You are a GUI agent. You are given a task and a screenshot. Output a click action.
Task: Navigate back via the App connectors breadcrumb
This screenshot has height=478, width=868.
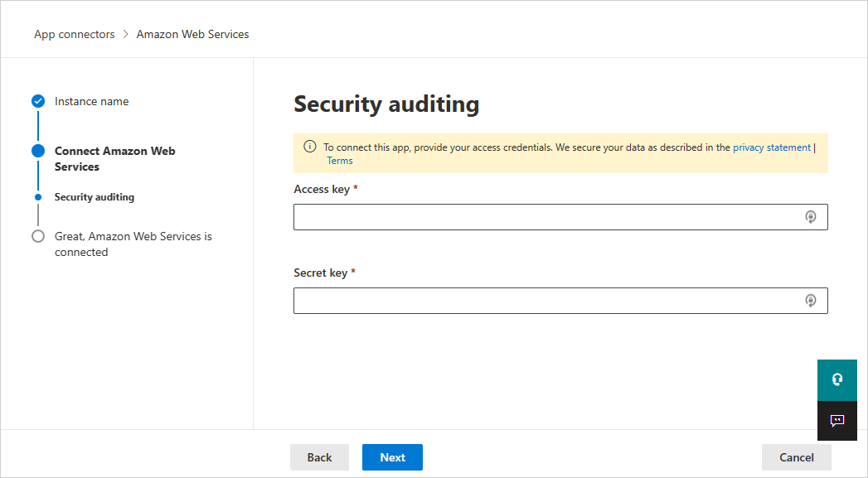(x=74, y=34)
